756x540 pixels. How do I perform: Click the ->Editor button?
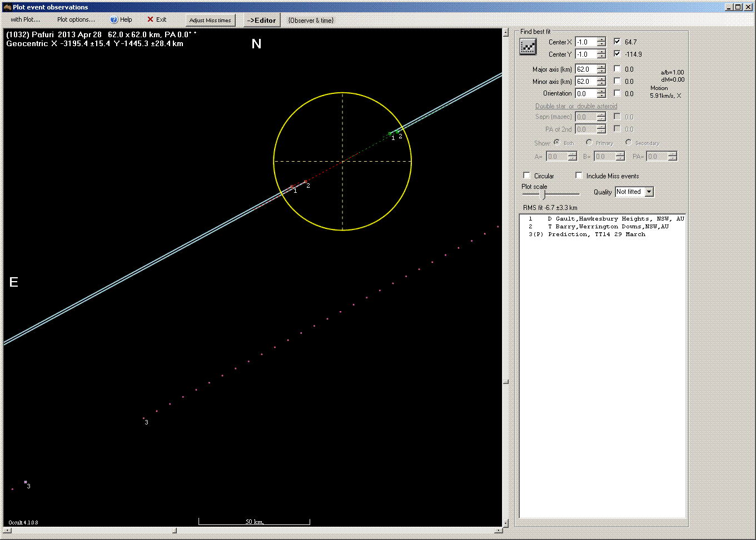click(261, 20)
